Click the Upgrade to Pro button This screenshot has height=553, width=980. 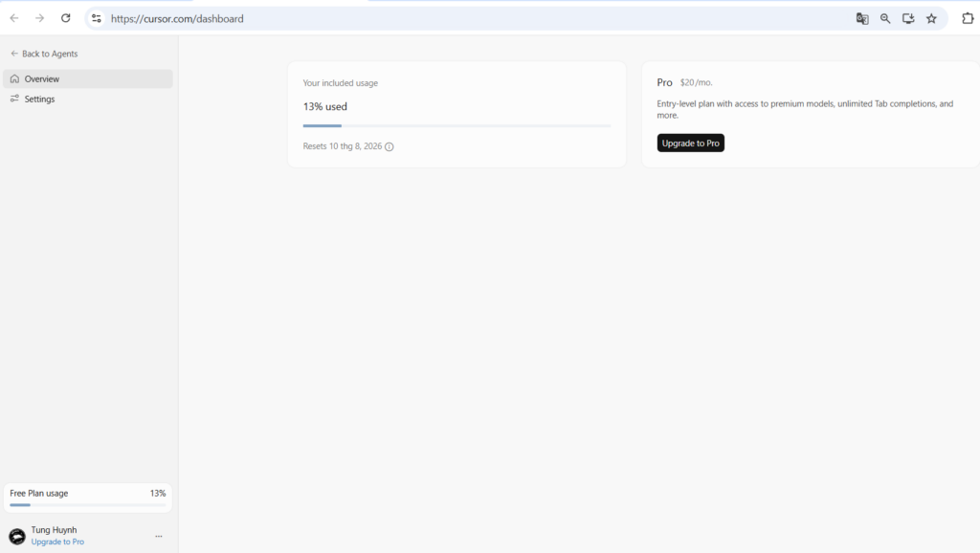691,144
